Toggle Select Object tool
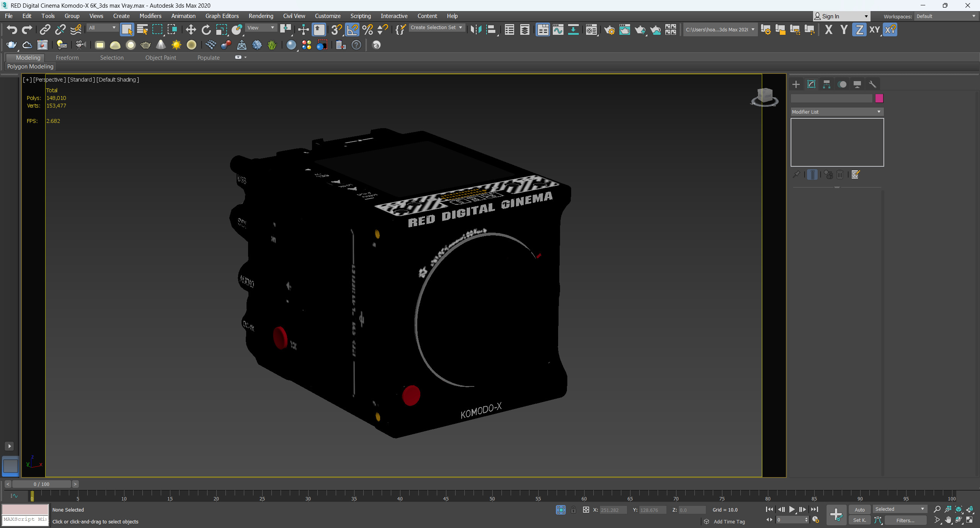 point(127,29)
